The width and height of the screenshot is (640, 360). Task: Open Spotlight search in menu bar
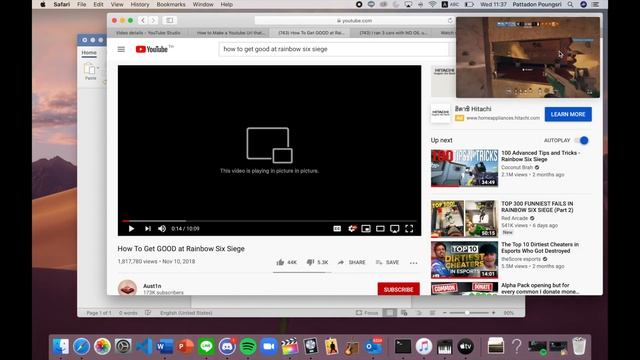tap(570, 4)
